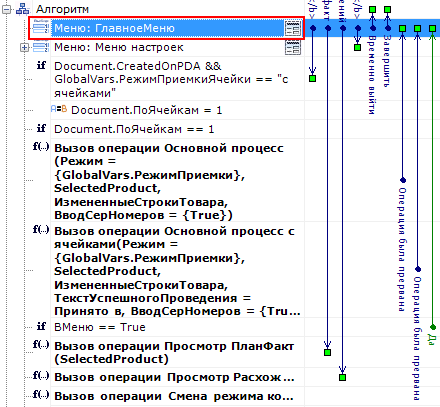Screen dimensions: 440x407
Task: Expand the Меню настроек tree node
Action: 24,48
